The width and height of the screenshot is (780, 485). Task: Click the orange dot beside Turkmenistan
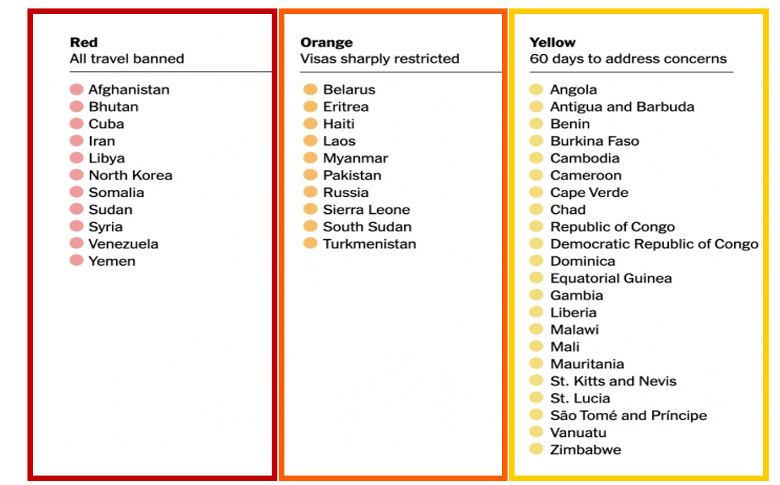[x=310, y=244]
